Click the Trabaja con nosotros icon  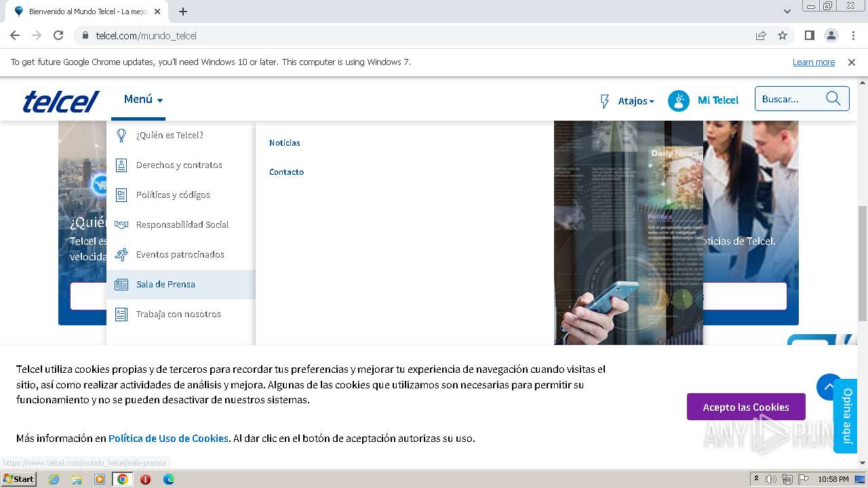pyautogui.click(x=121, y=314)
